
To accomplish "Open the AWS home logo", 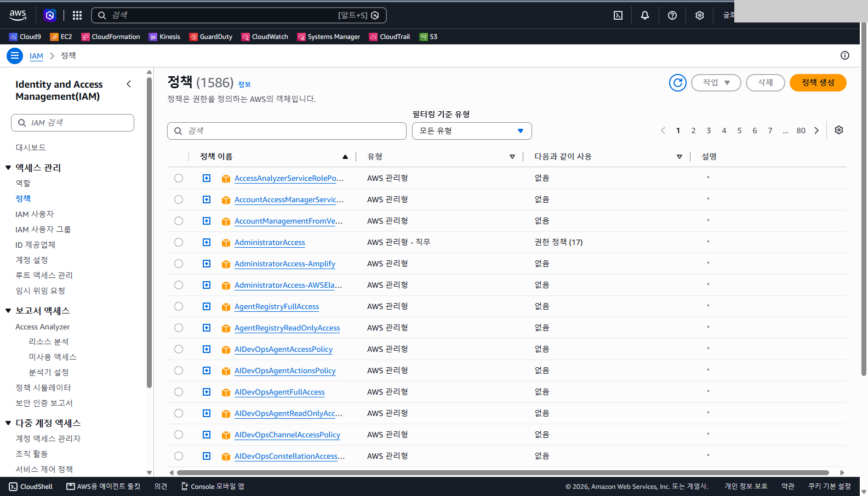I will (x=18, y=15).
